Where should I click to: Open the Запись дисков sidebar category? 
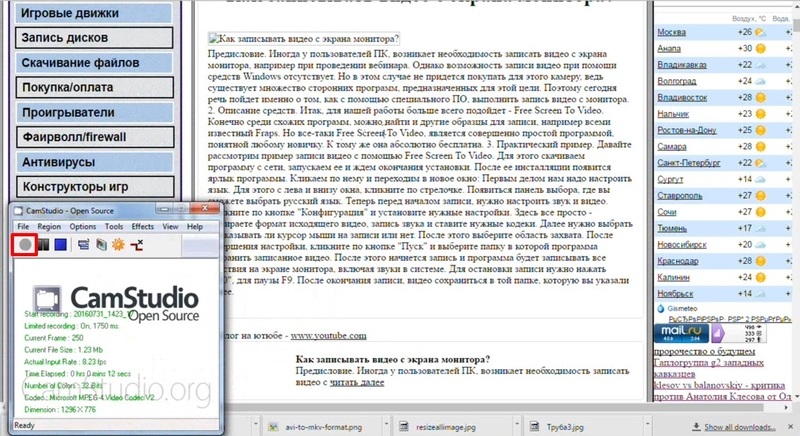(94, 38)
